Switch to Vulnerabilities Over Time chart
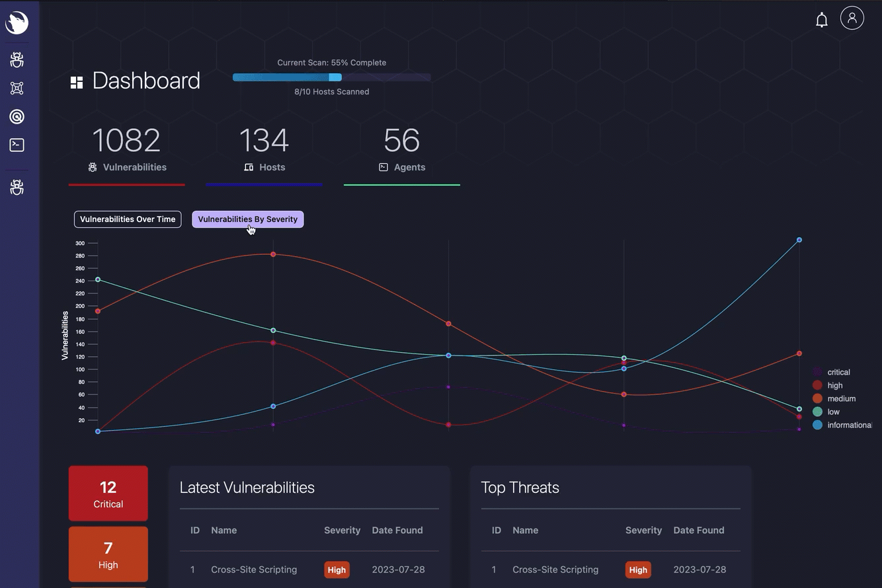 pos(128,219)
